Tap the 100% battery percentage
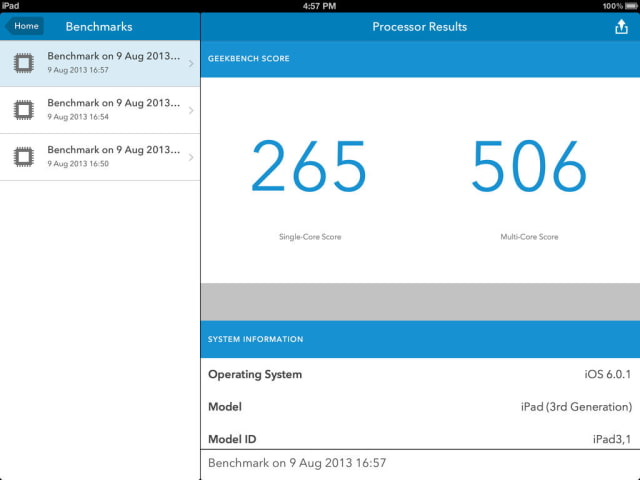Viewport: 640px width, 480px height. (x=613, y=6)
